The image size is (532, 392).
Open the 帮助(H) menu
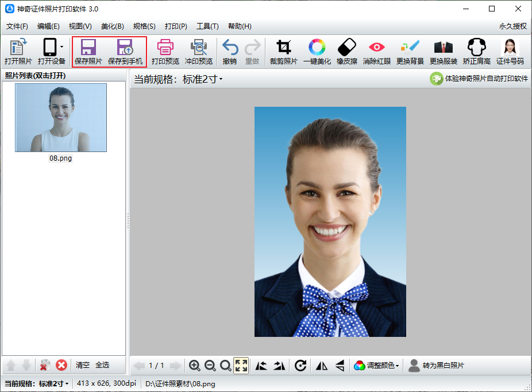240,26
